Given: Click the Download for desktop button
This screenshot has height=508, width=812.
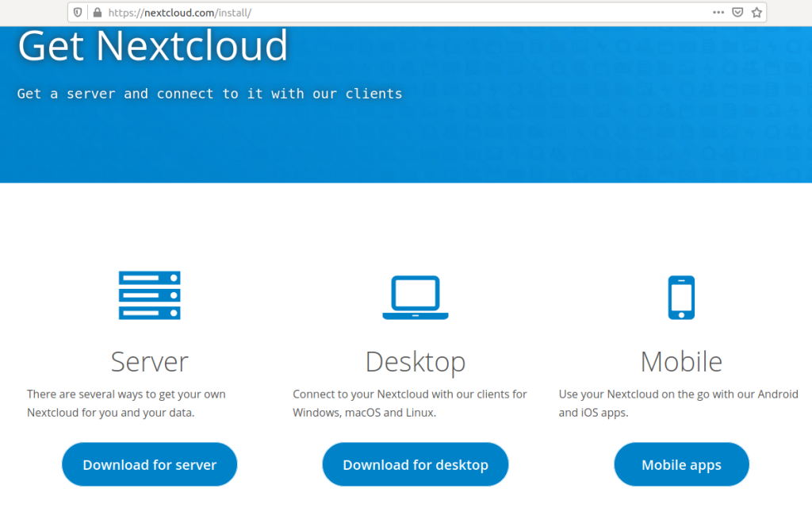Looking at the screenshot, I should pos(416,464).
